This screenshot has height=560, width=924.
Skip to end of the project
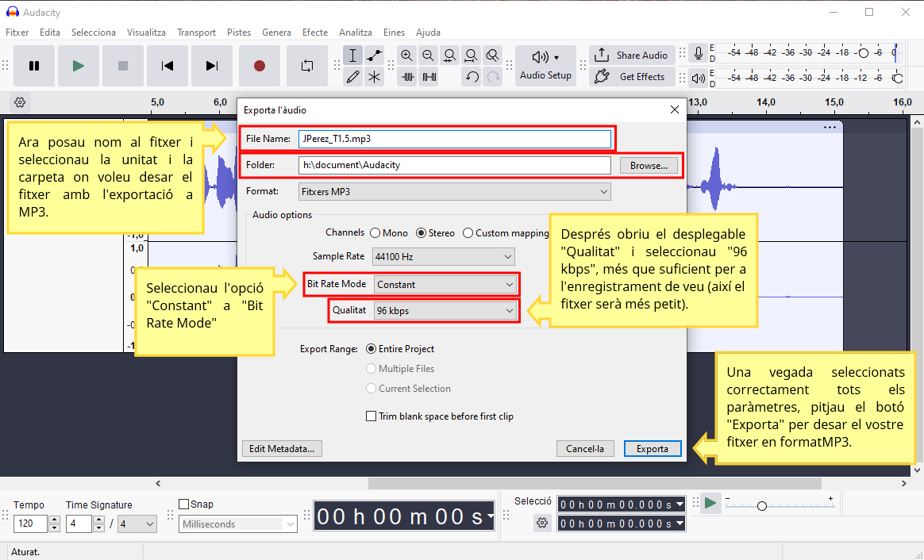click(x=212, y=66)
